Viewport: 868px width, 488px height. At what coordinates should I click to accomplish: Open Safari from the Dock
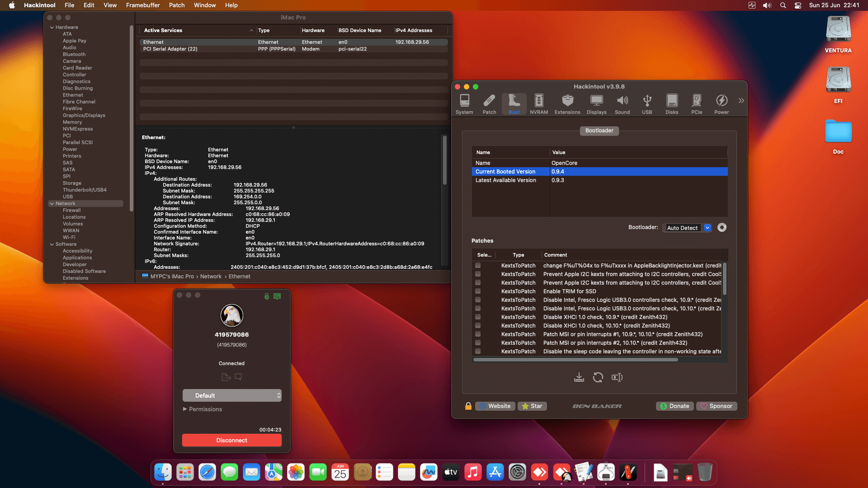point(208,473)
